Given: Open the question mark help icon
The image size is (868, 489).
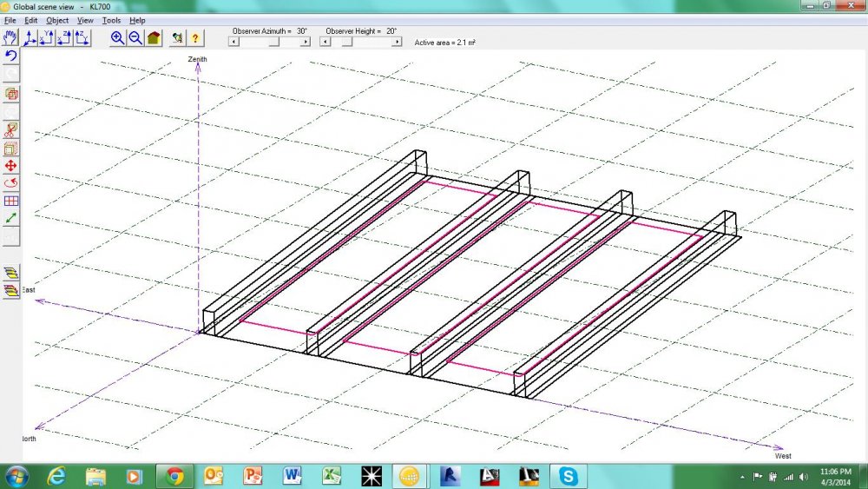Looking at the screenshot, I should pos(195,37).
